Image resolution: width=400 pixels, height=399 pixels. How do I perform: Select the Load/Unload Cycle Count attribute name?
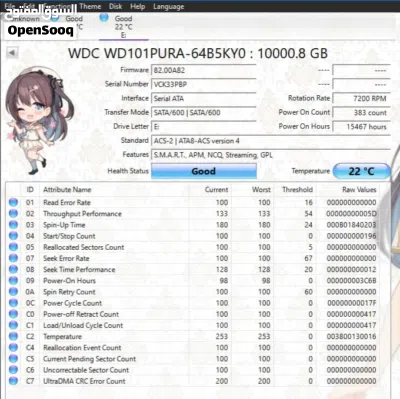pyautogui.click(x=83, y=325)
